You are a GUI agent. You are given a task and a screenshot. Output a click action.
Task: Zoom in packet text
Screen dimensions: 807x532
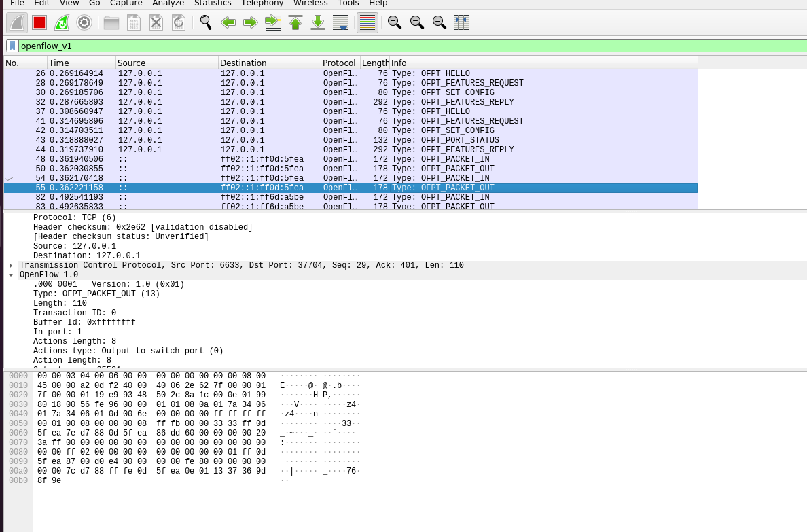click(395, 22)
